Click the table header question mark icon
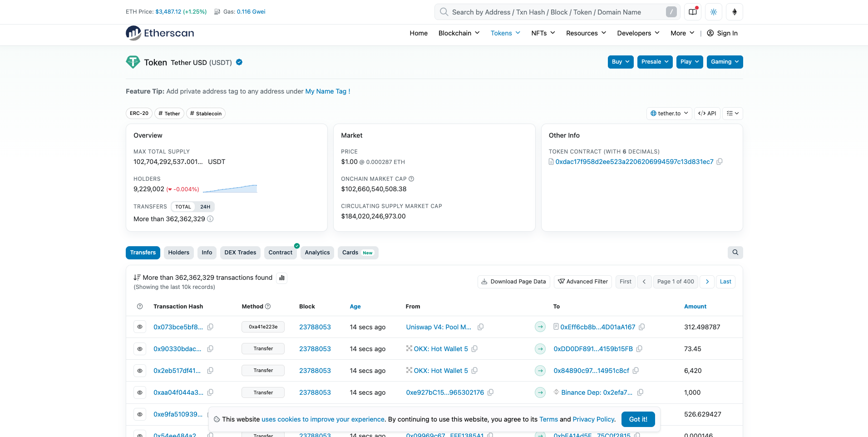 coord(140,307)
